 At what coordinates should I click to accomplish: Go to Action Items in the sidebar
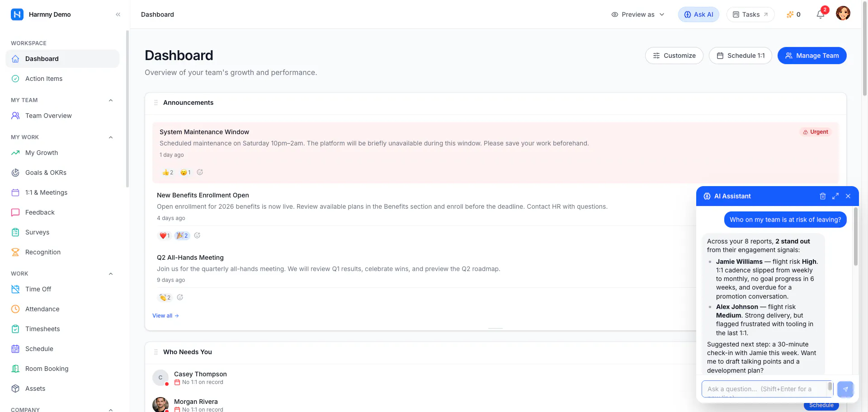pyautogui.click(x=62, y=79)
